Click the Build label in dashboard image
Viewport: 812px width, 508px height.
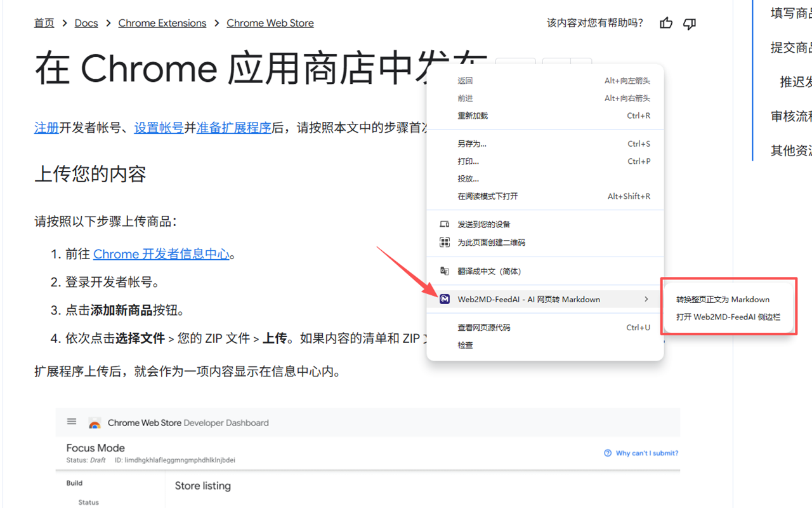coord(74,483)
